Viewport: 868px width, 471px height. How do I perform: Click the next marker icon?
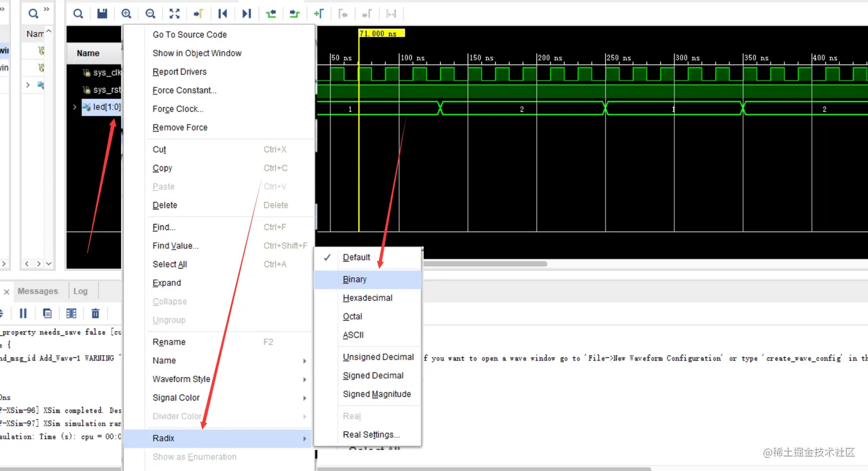367,14
